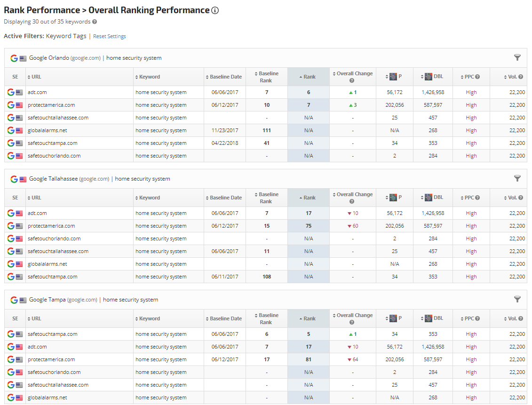The height and width of the screenshot is (405, 532).
Task: Click PPC help icon in Orlando table header
Action: pyautogui.click(x=477, y=77)
